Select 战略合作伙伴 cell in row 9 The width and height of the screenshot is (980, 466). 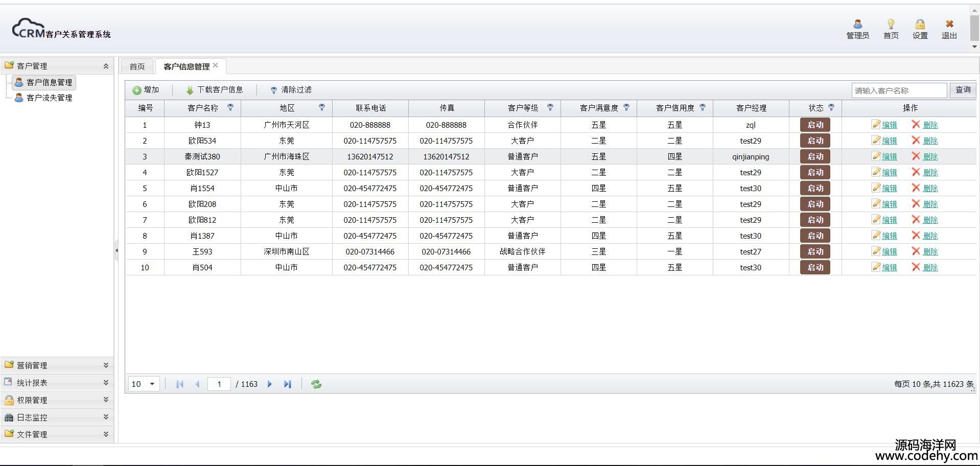(522, 252)
